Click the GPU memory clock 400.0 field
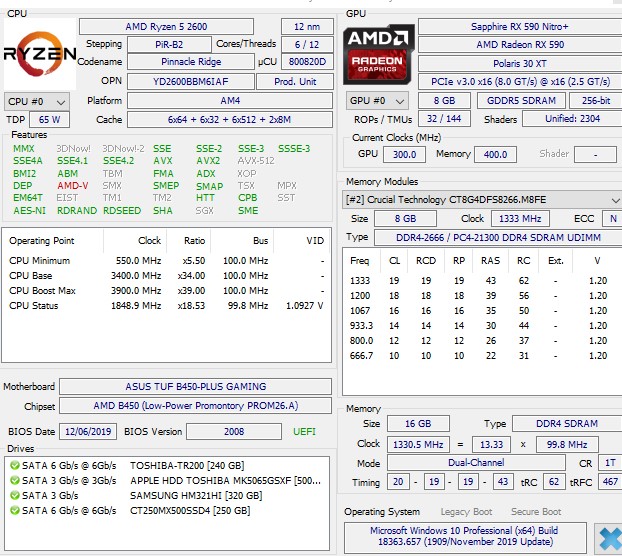The height and width of the screenshot is (556, 622). coord(495,155)
